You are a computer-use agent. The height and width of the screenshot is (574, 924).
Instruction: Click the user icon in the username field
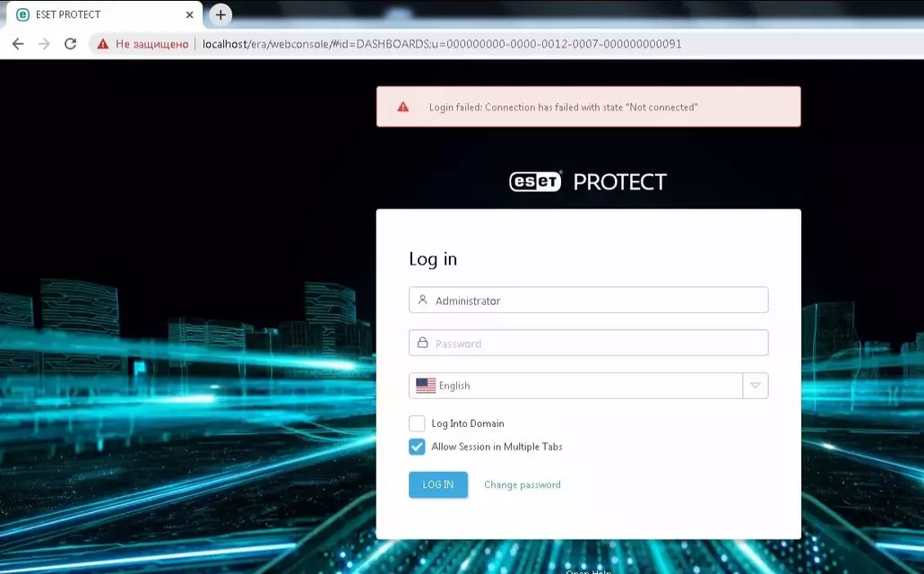click(x=422, y=300)
